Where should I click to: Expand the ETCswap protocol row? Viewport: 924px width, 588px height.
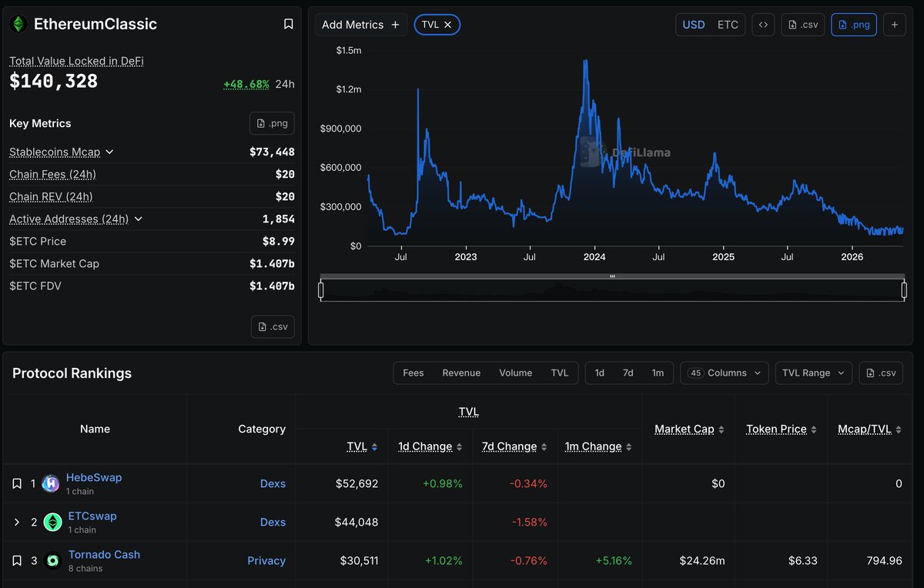17,523
